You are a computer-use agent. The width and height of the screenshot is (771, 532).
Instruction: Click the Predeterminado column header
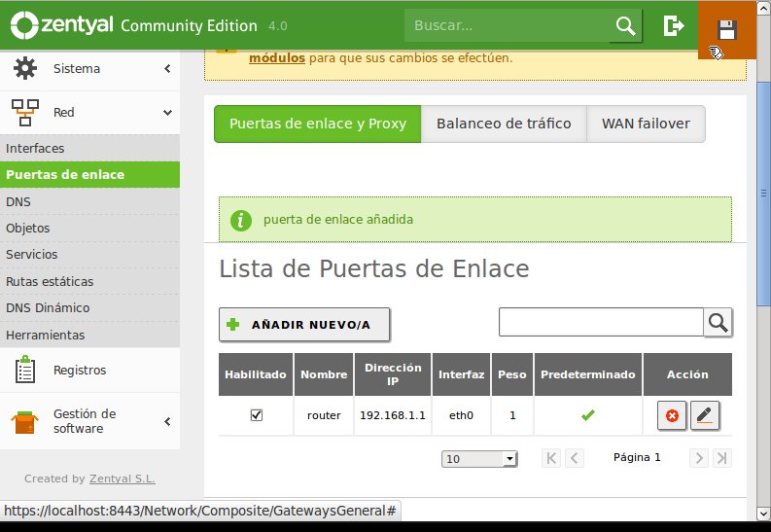pos(587,374)
